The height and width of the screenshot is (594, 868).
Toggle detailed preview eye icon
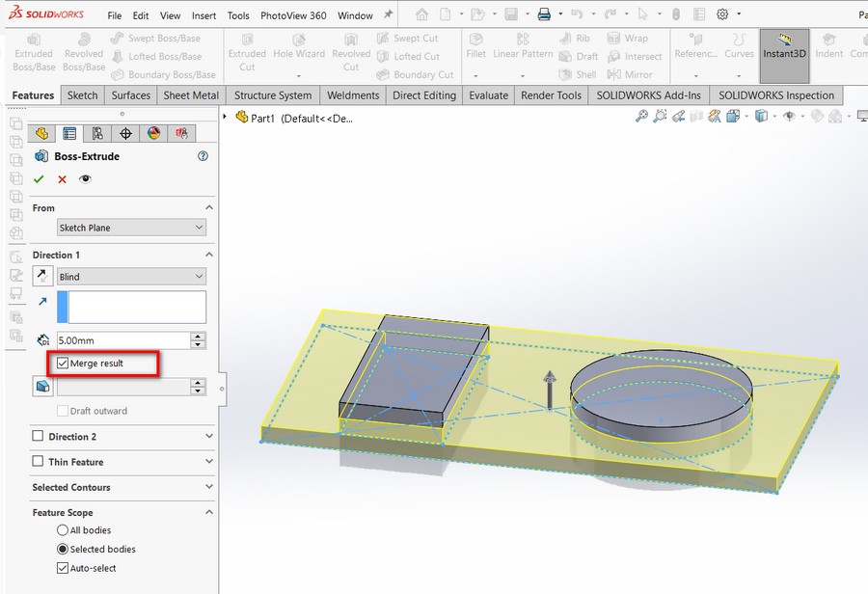point(85,178)
